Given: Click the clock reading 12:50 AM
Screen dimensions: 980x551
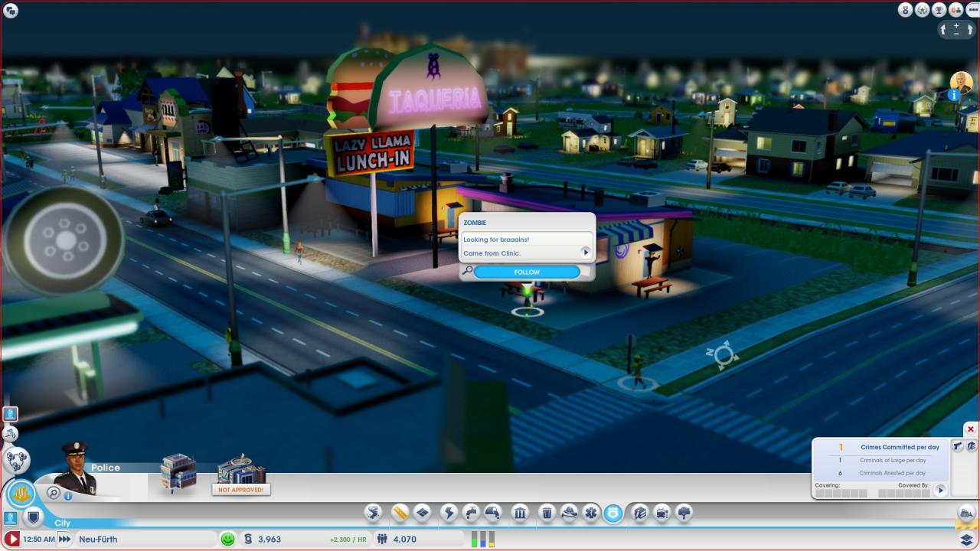Looking at the screenshot, I should (39, 539).
